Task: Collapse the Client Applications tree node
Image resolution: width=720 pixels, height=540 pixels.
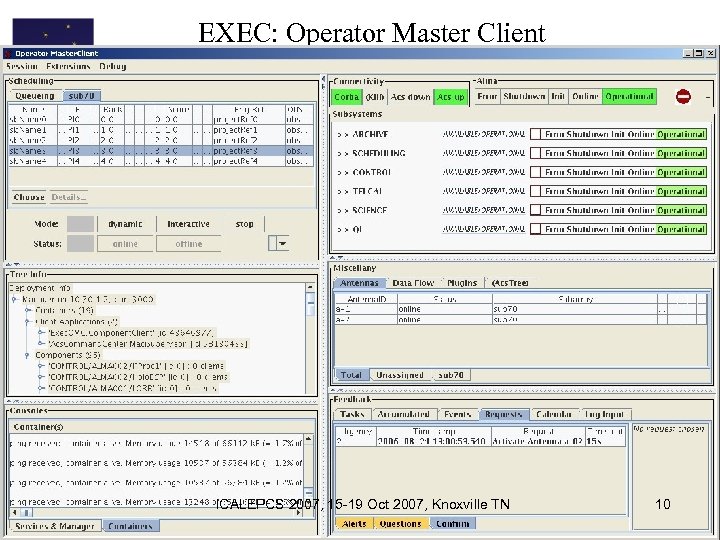Action: click(28, 321)
